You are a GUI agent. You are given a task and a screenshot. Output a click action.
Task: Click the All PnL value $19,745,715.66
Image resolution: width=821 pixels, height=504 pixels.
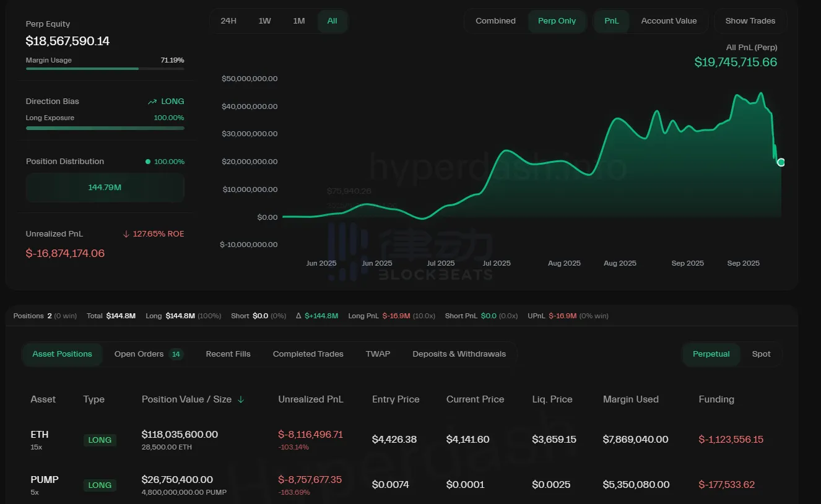pos(736,62)
